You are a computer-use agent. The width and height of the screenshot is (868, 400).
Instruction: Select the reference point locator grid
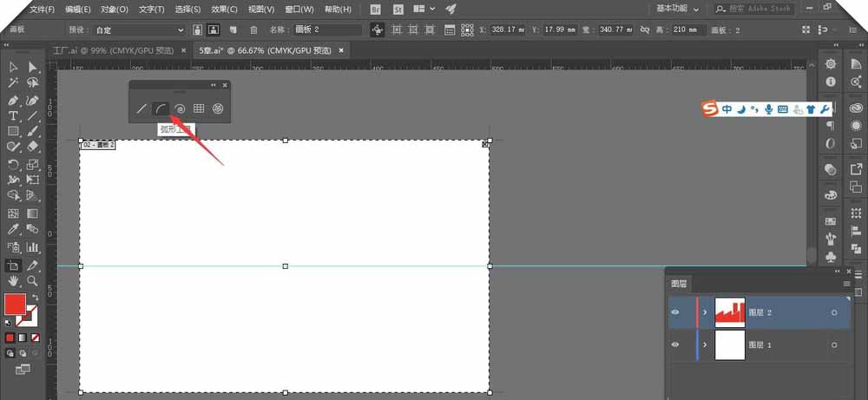[x=467, y=30]
